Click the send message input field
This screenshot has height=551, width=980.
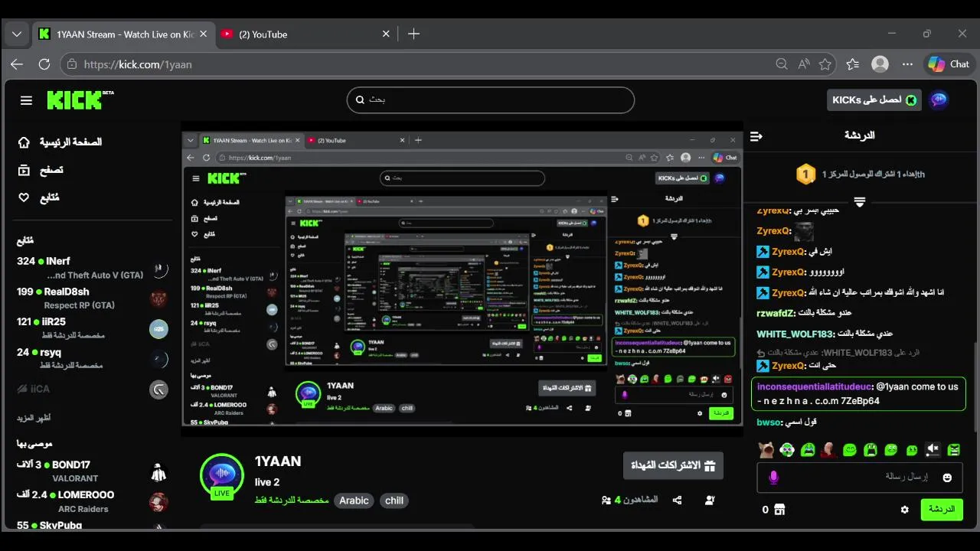coord(860,478)
